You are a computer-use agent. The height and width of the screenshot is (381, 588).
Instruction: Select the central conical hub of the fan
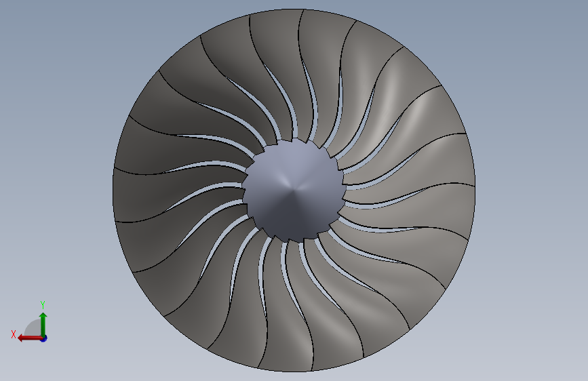(x=294, y=190)
